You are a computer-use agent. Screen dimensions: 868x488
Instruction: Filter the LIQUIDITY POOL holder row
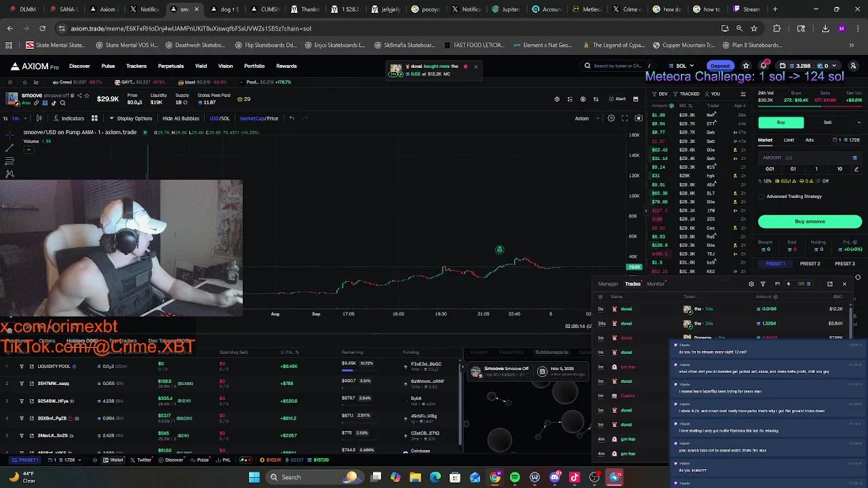[21, 367]
